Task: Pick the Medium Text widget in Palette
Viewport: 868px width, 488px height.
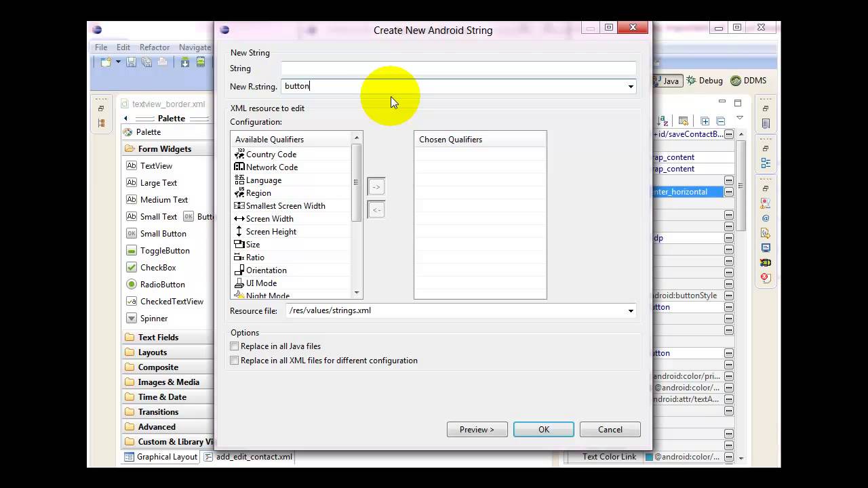Action: click(x=157, y=200)
